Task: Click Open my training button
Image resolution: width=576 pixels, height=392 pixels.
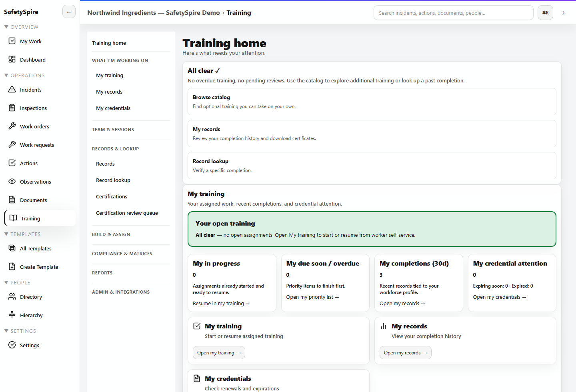Action: click(219, 353)
